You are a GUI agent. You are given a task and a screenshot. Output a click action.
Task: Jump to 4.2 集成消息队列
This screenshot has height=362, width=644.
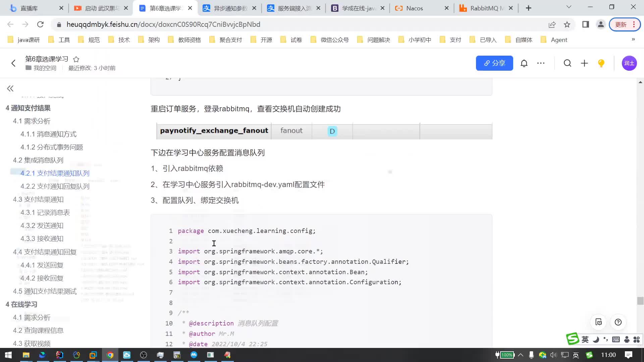38,160
